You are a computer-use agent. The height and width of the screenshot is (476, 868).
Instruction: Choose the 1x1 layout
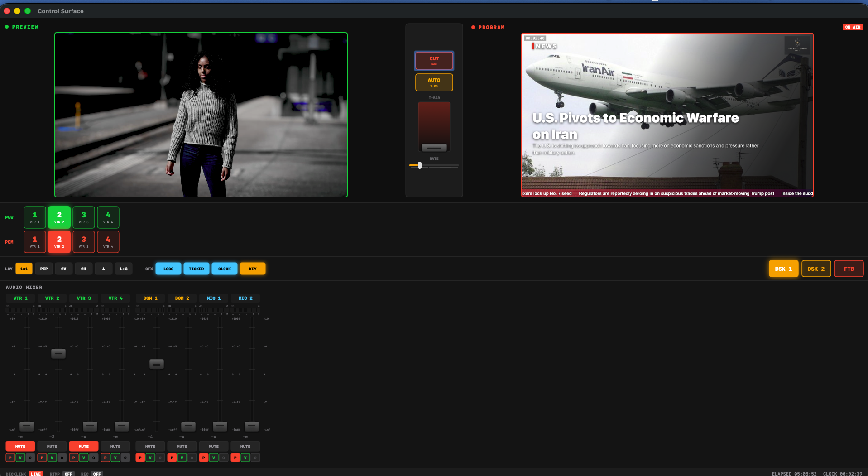24,269
